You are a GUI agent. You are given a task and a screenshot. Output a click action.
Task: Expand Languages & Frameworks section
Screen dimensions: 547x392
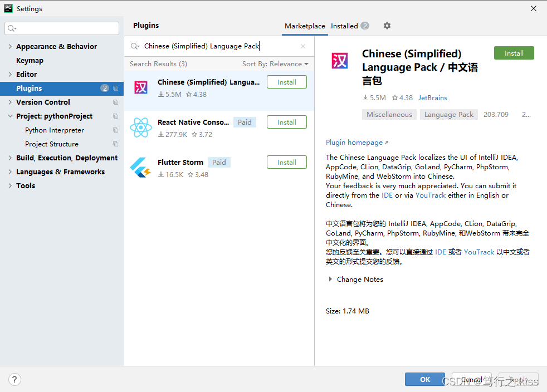pyautogui.click(x=10, y=172)
